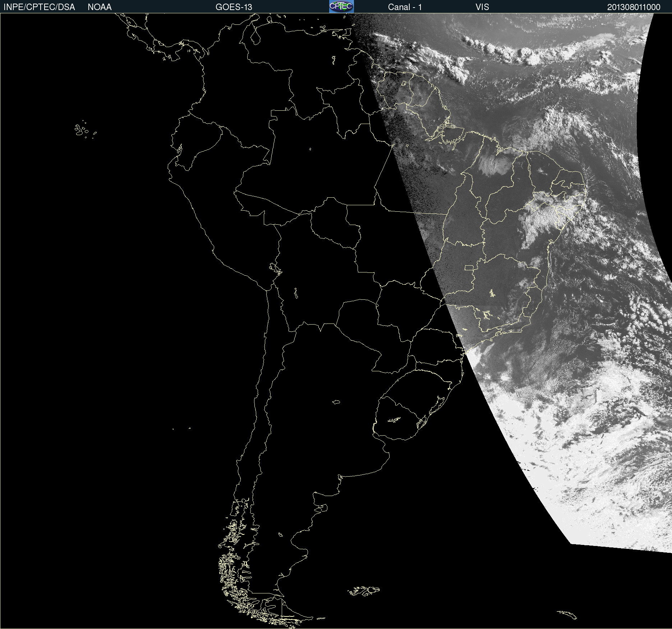Click the bright cloud mass over northeastern Brazil
Screen dimensions: 672x629
coord(543,216)
